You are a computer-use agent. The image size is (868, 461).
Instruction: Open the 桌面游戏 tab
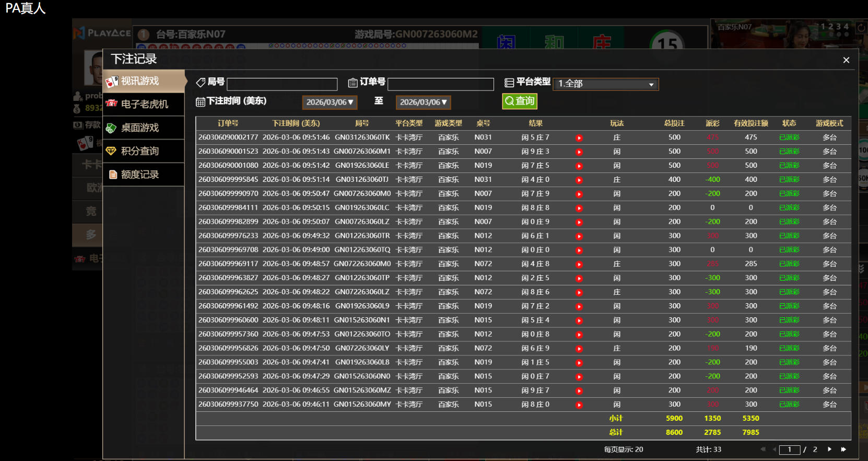(x=144, y=128)
